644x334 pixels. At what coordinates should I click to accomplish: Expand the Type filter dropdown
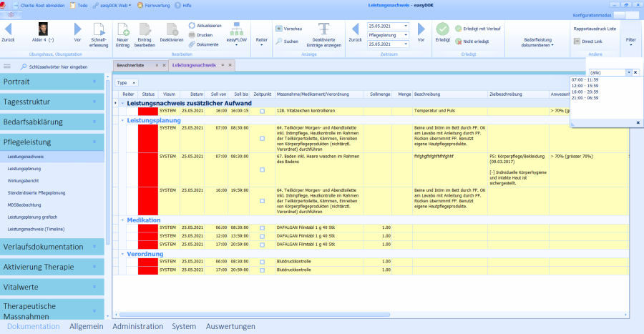tap(126, 83)
